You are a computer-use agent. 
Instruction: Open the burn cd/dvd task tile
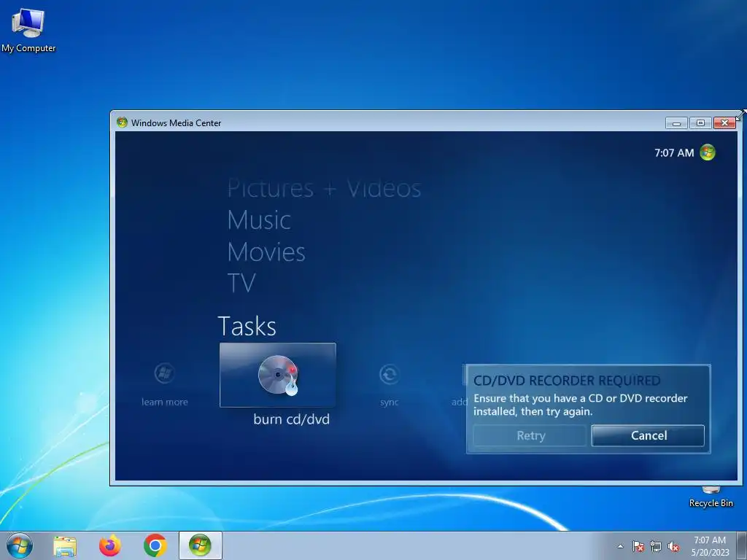[x=278, y=375]
